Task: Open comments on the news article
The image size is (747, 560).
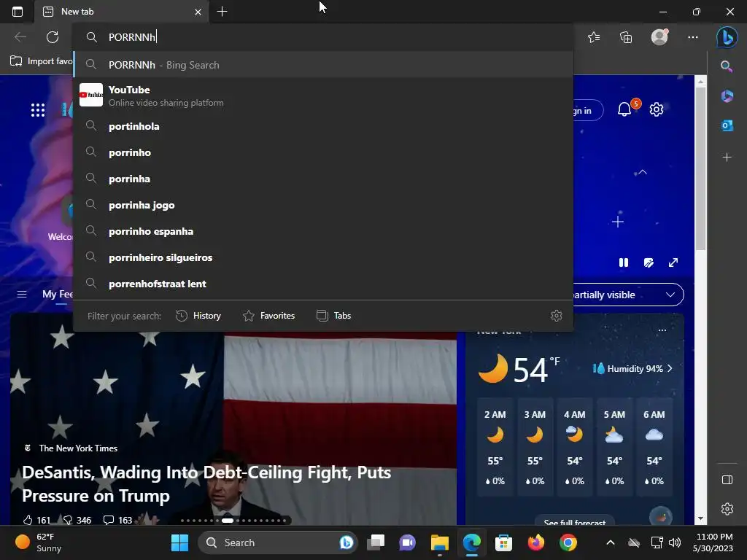Action: coord(117,520)
